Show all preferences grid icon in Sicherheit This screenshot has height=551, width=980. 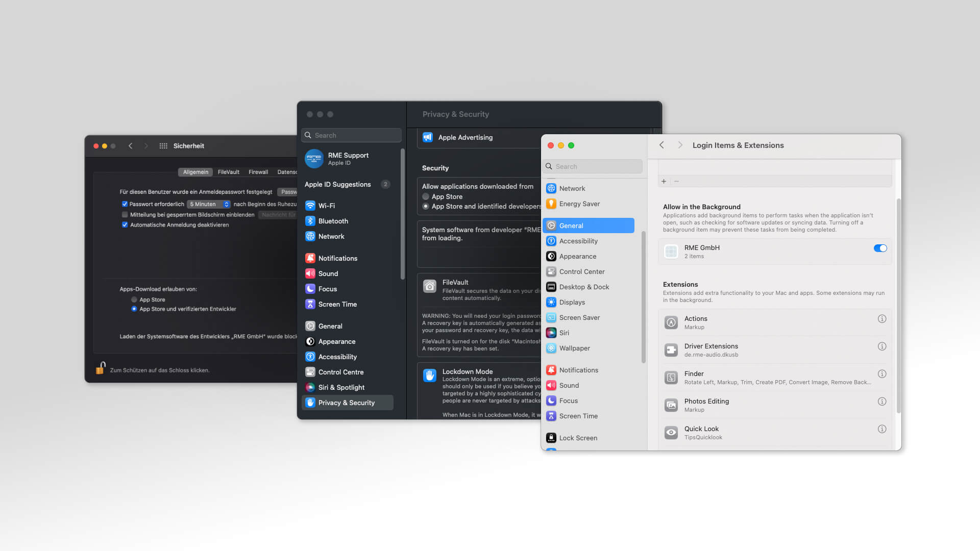tap(163, 146)
